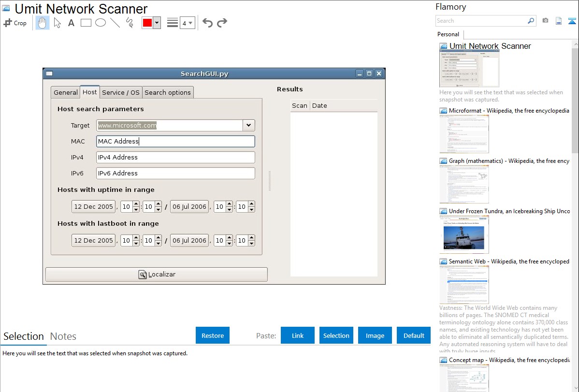The height and width of the screenshot is (392, 579).
Task: Switch to the Host tab
Action: click(90, 92)
